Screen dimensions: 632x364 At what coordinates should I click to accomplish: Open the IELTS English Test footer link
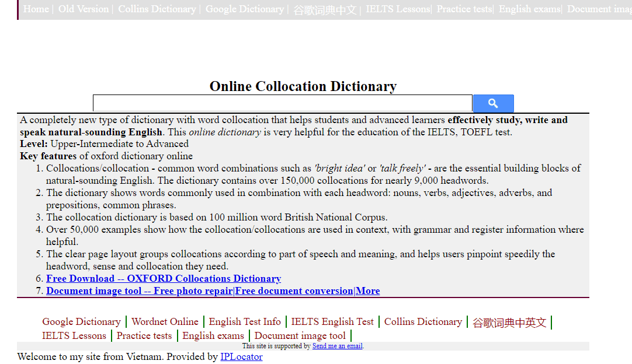[x=332, y=322]
